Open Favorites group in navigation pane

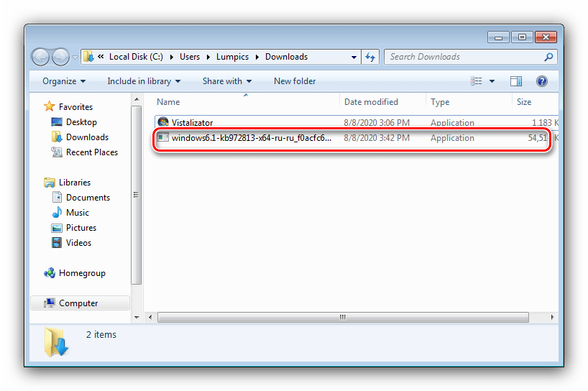pyautogui.click(x=75, y=107)
